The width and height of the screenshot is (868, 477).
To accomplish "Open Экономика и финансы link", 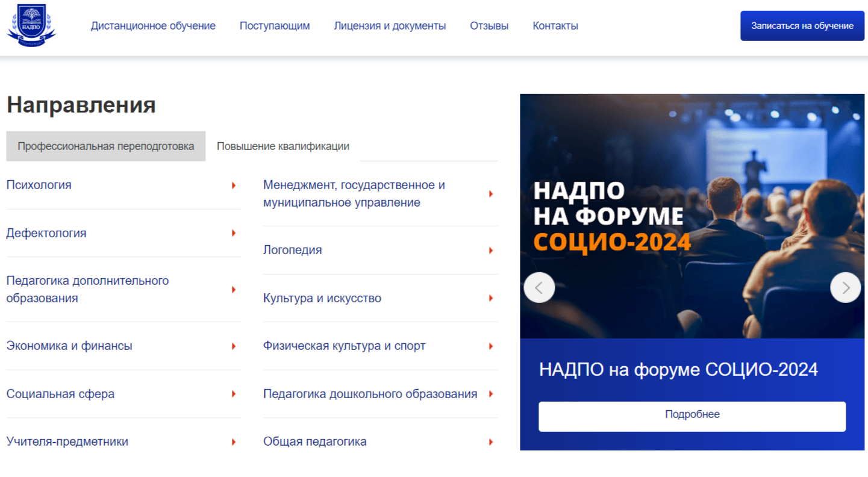I will 69,346.
